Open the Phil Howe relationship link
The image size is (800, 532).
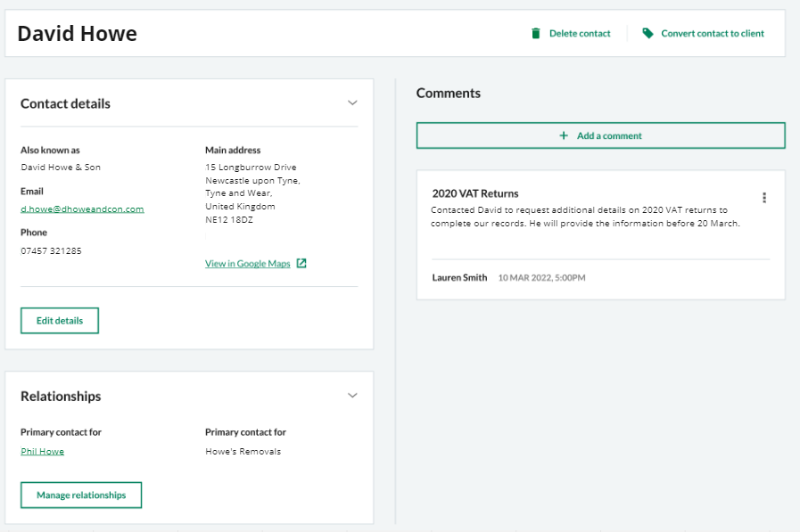(x=42, y=452)
